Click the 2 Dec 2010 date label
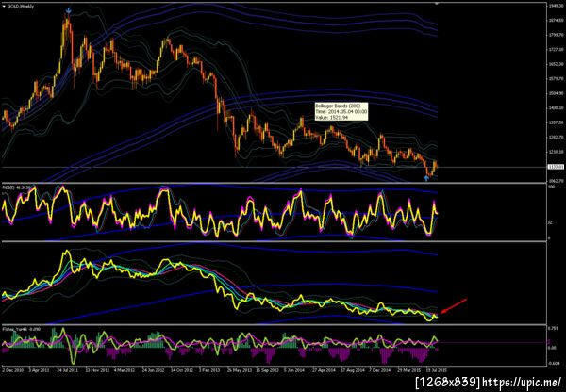This screenshot has height=392, width=566. coord(12,370)
